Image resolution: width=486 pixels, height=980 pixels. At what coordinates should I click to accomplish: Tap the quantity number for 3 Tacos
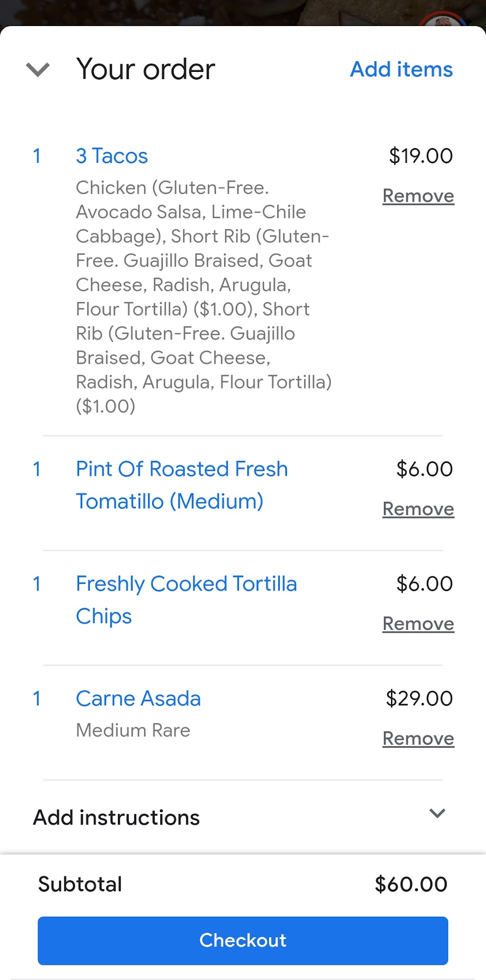(37, 156)
